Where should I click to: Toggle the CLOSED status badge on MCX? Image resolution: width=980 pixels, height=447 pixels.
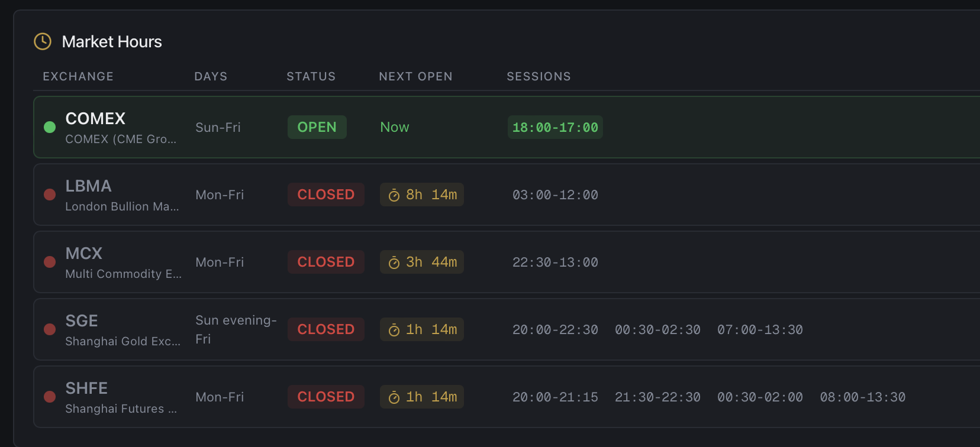pyautogui.click(x=325, y=261)
